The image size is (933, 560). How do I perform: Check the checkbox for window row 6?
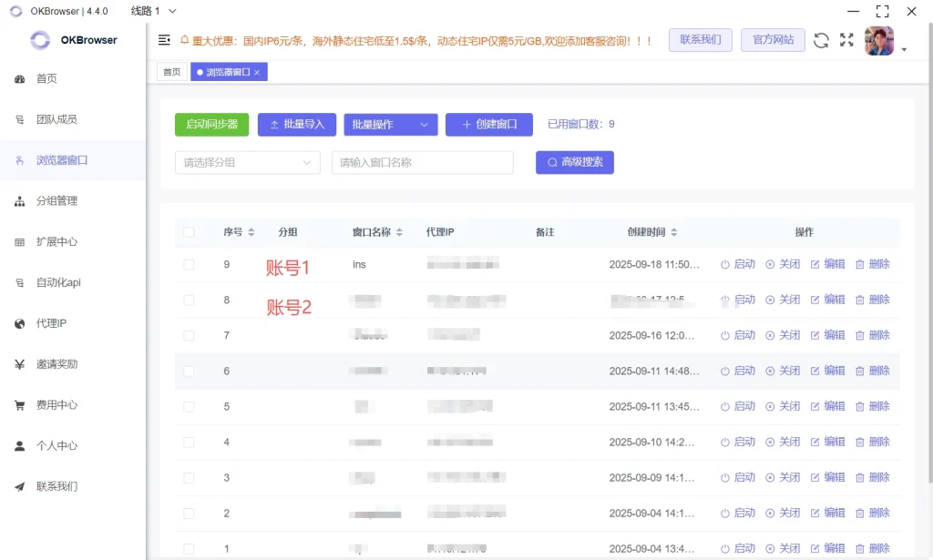coord(189,370)
